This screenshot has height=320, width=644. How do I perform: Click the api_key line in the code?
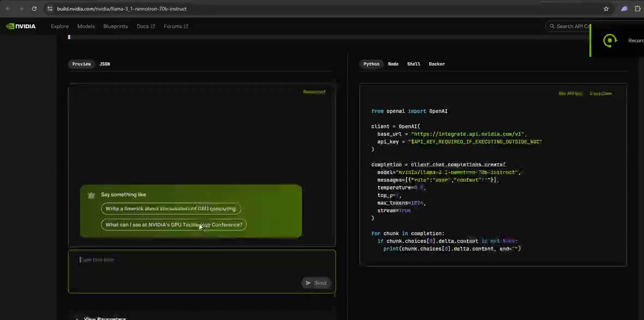click(460, 142)
